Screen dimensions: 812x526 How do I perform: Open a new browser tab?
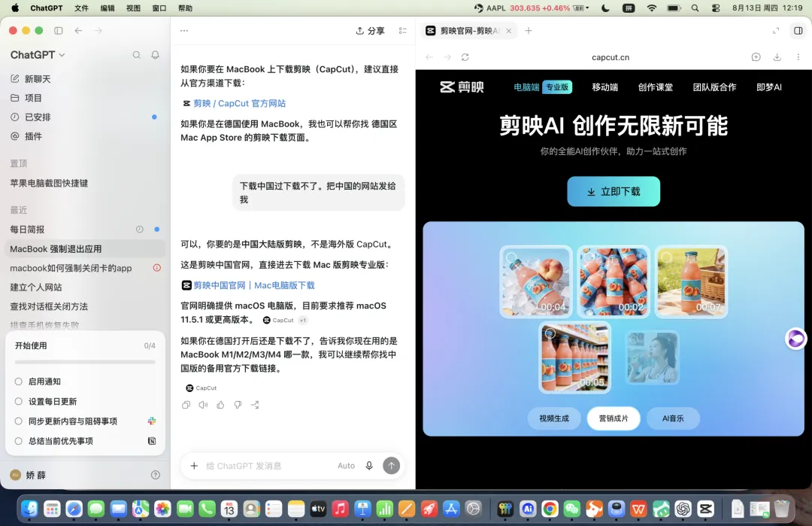[529, 31]
